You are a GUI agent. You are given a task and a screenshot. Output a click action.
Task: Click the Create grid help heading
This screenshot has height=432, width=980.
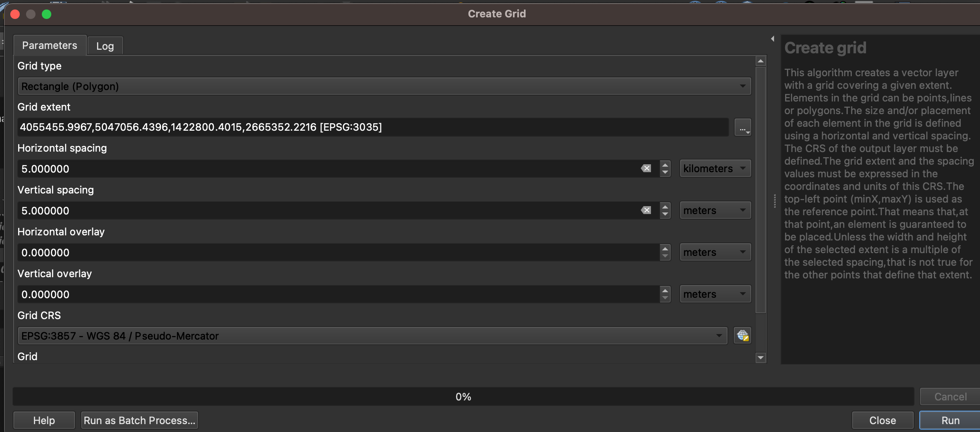pos(825,48)
